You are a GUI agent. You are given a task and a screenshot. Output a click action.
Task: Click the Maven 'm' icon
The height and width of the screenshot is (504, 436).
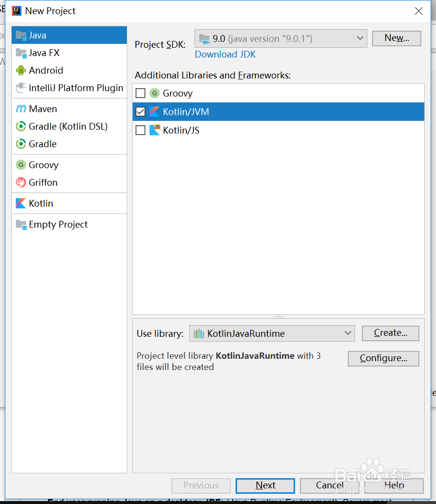pyautogui.click(x=21, y=109)
